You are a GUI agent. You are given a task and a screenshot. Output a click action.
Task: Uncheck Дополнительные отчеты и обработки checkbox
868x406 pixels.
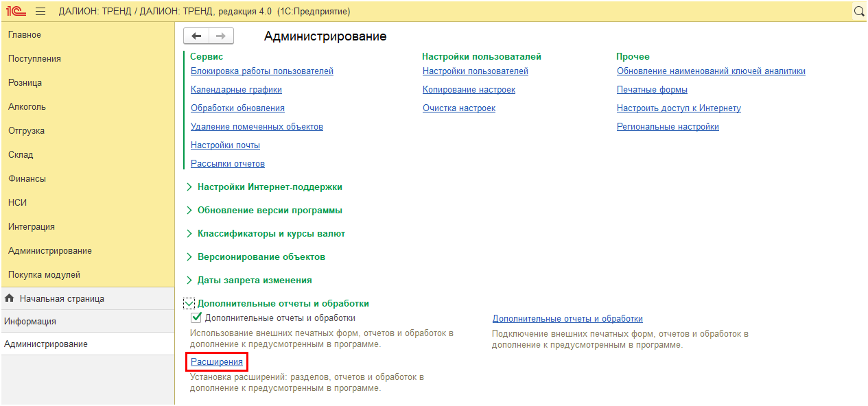coord(196,318)
